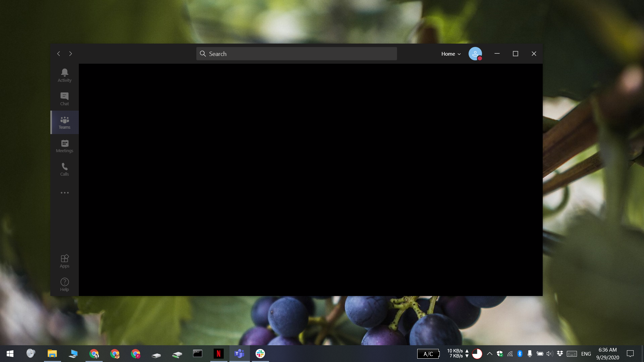
Task: Open the Help section
Action: pyautogui.click(x=65, y=285)
